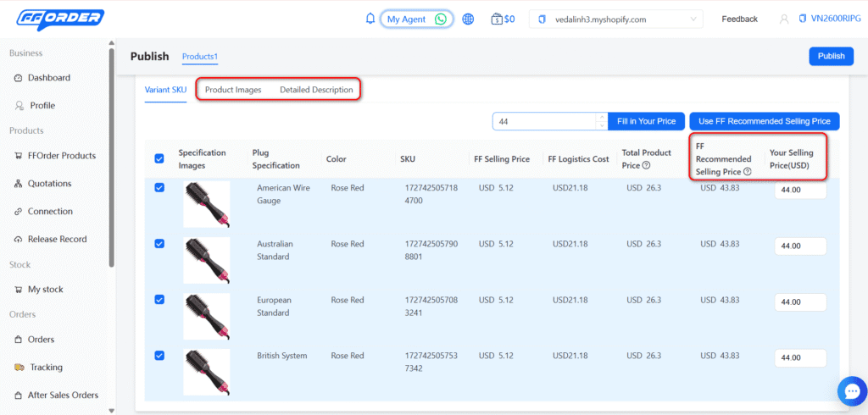Click the My stock cart icon
This screenshot has width=868, height=415.
(19, 290)
